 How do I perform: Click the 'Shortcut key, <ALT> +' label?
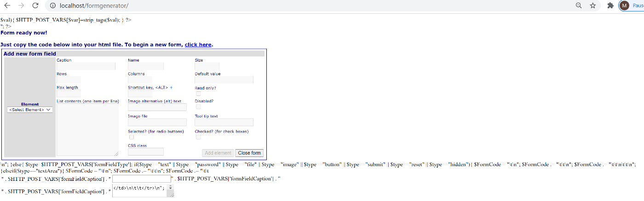click(x=150, y=88)
